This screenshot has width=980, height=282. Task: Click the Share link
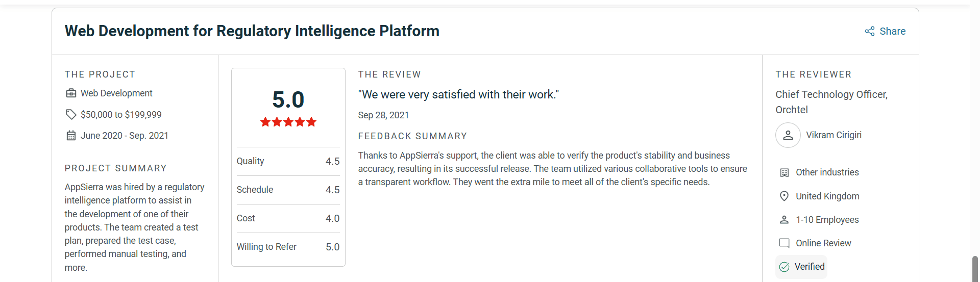[892, 31]
